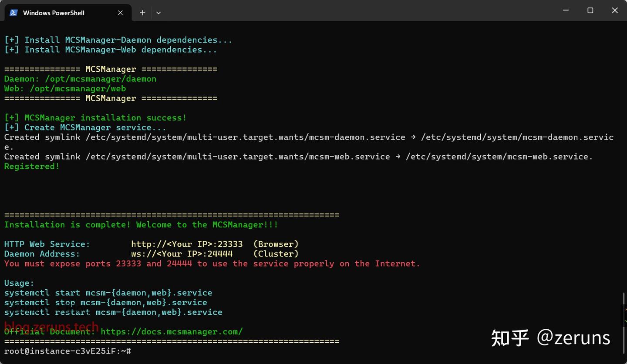Click the green Registered! message

32,166
